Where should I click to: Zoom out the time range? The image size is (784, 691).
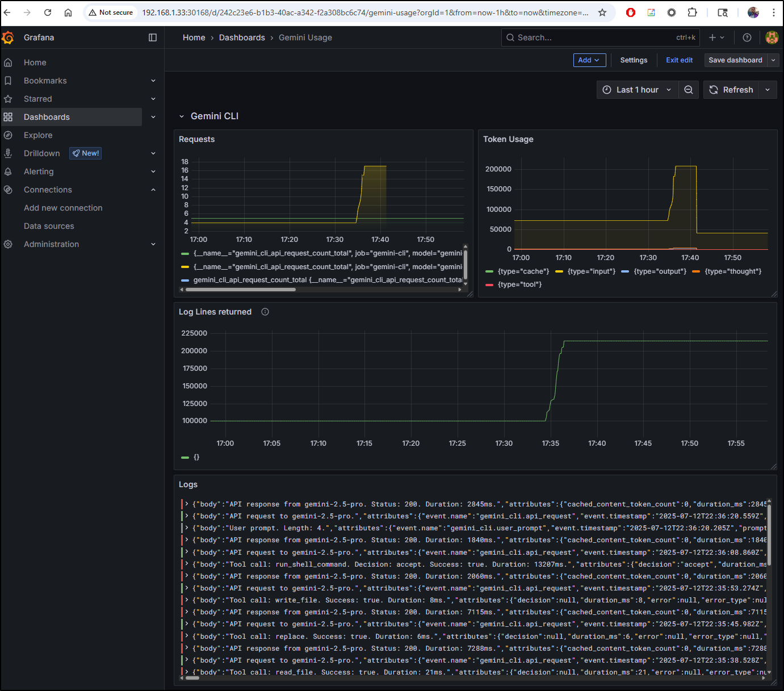688,90
